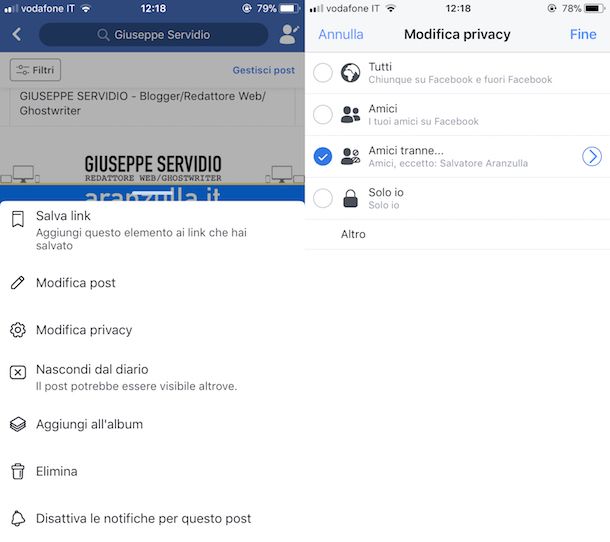Tap the Giuseppe Servidio search field
The image size is (610, 542).
click(154, 35)
